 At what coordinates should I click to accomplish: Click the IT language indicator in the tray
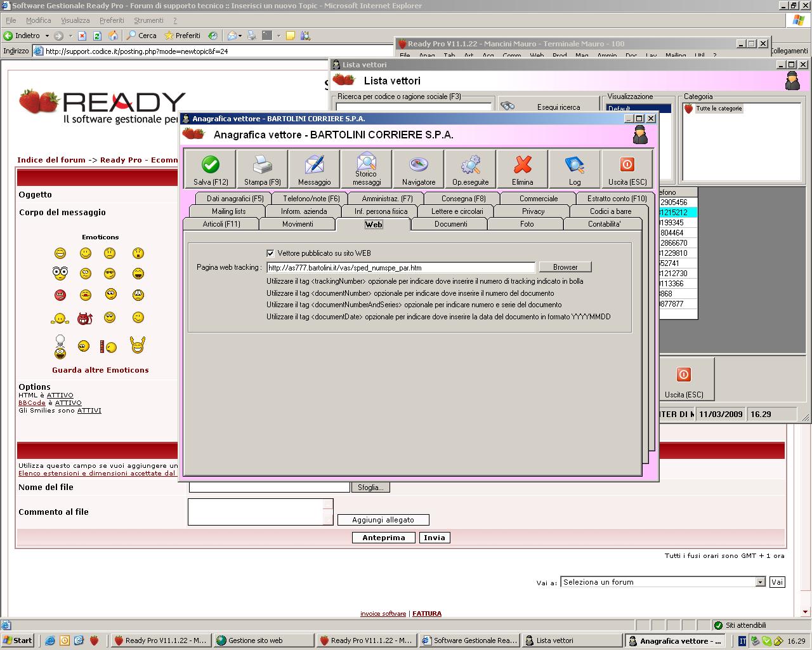[x=742, y=641]
